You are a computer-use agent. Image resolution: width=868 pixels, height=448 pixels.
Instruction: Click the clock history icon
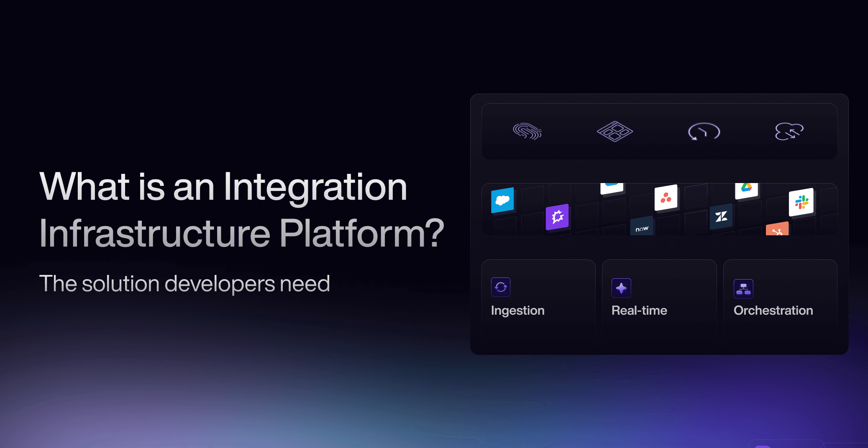tap(704, 132)
